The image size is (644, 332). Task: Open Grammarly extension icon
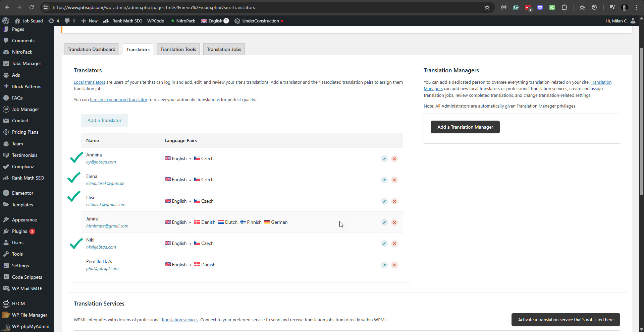point(516,7)
